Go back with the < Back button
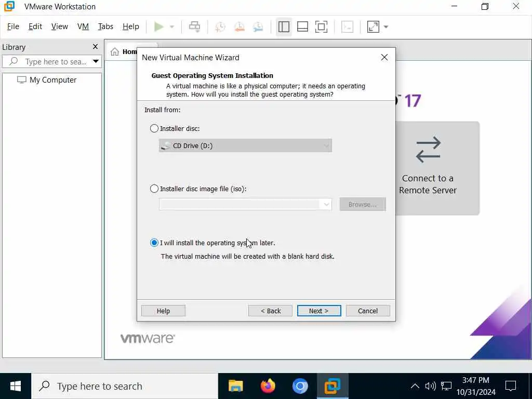The width and height of the screenshot is (532, 399). click(270, 311)
